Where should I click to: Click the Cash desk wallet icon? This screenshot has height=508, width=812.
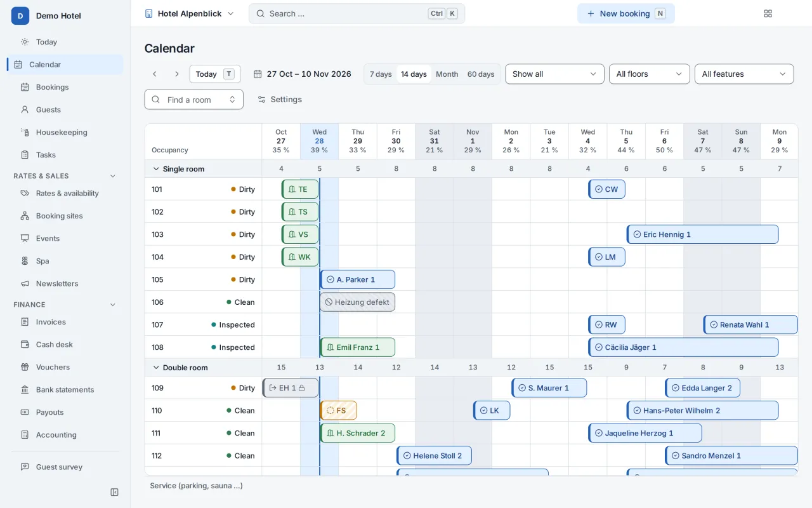point(25,345)
